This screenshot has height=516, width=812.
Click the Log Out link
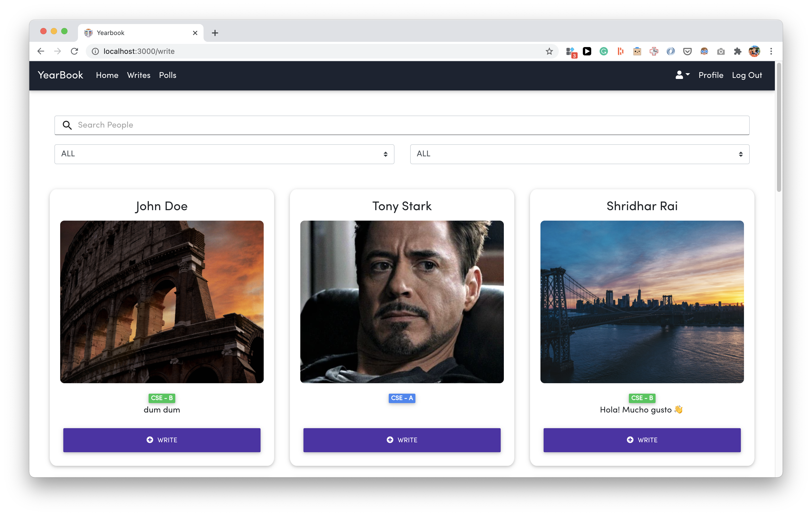point(747,75)
